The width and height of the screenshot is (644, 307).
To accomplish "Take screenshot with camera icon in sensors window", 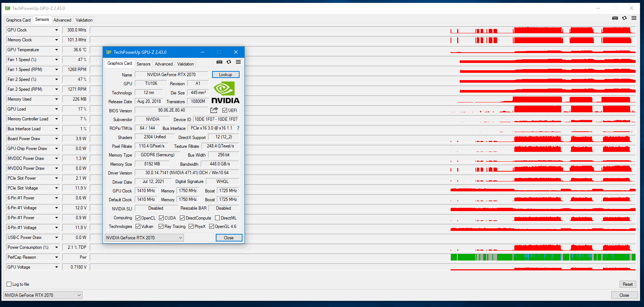I will 615,18.
